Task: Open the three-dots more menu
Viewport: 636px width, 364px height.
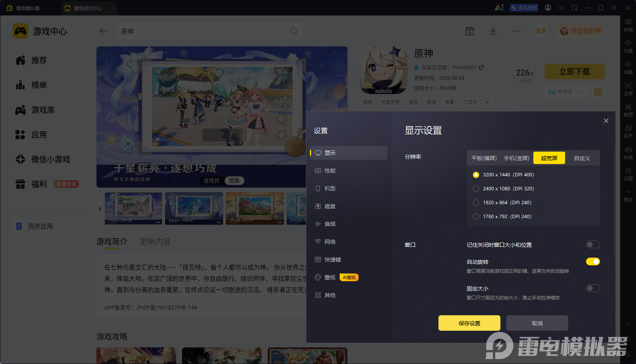Action: click(517, 31)
